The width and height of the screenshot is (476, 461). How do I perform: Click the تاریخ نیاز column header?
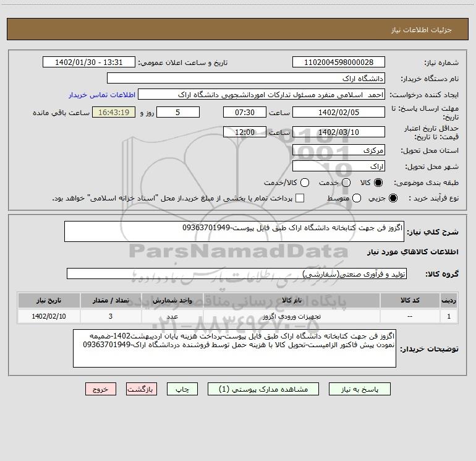point(49,300)
